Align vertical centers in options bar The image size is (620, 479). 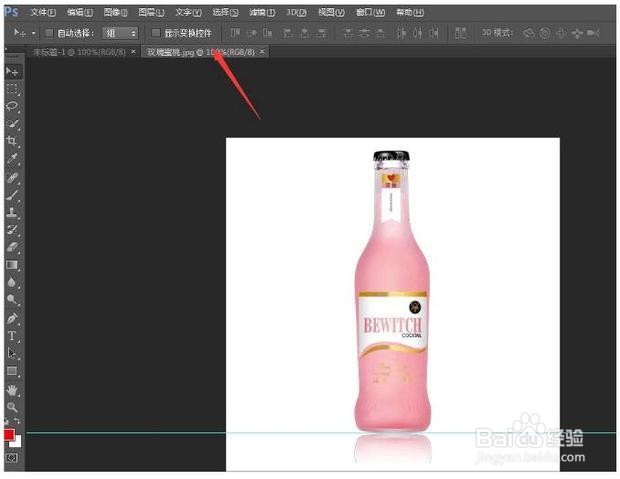[x=252, y=33]
